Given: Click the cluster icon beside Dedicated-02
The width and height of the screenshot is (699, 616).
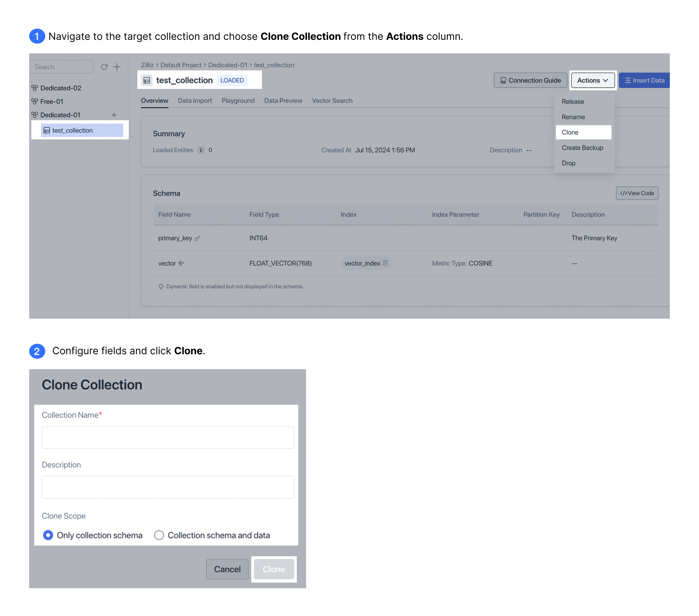Looking at the screenshot, I should (x=35, y=88).
